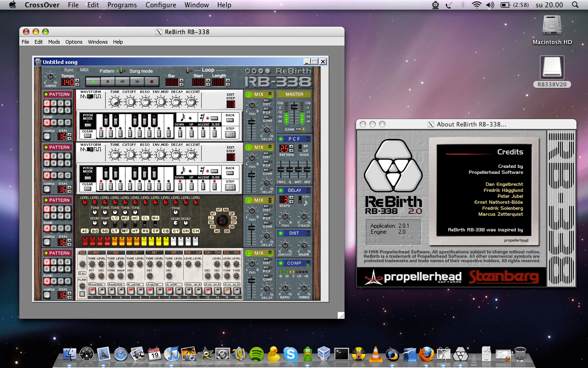The width and height of the screenshot is (588, 368).
Task: Select CP in the 808 instrument button row
Action: (155, 231)
